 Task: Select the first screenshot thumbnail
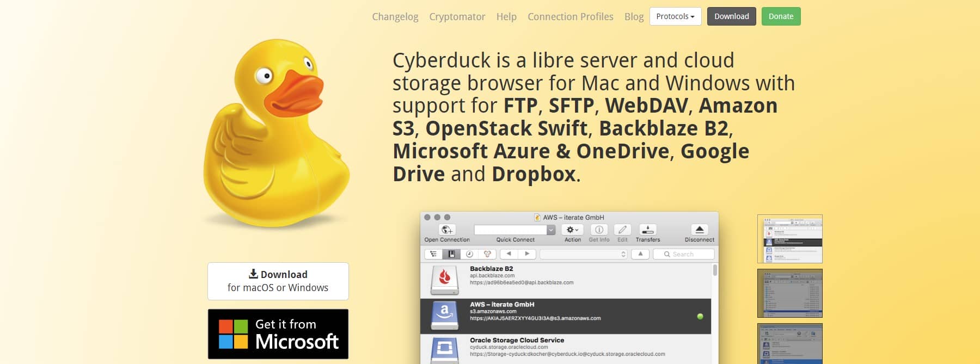(789, 239)
